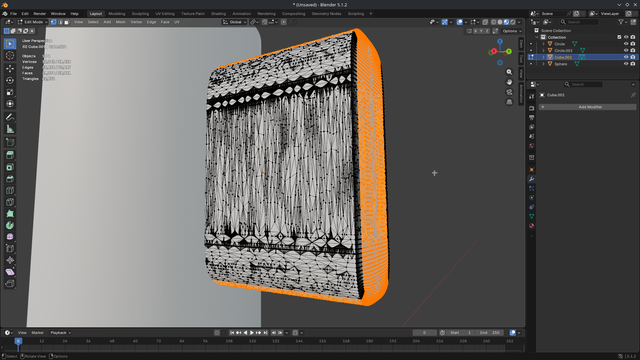This screenshot has height=360, width=640.
Task: Open the Edit Mode dropdown
Action: [x=33, y=22]
